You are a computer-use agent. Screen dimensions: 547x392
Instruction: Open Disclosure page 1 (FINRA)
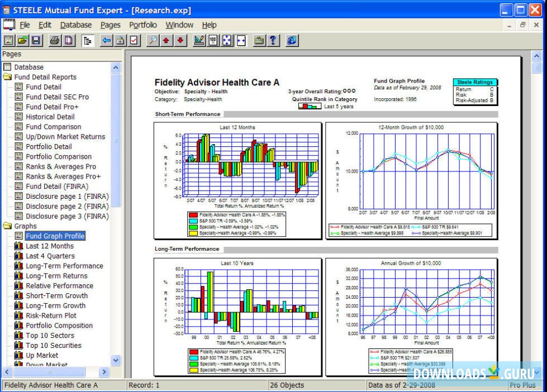[x=68, y=197]
